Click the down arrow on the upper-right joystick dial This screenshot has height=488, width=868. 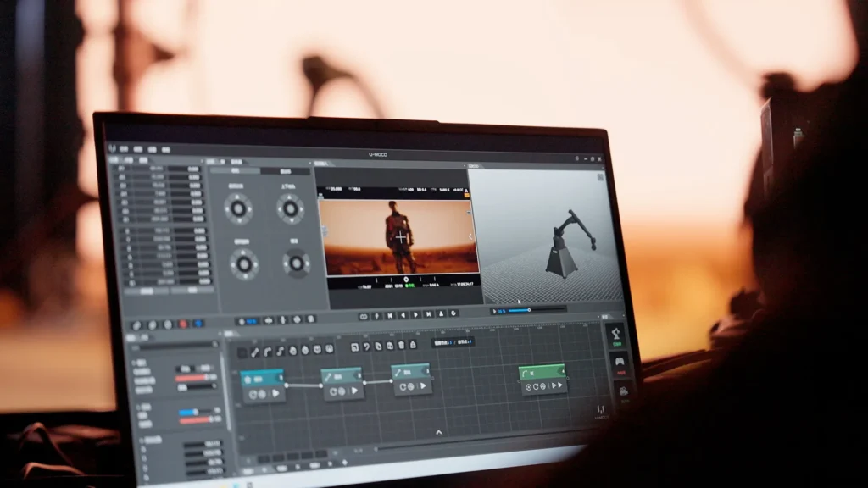pos(292,221)
